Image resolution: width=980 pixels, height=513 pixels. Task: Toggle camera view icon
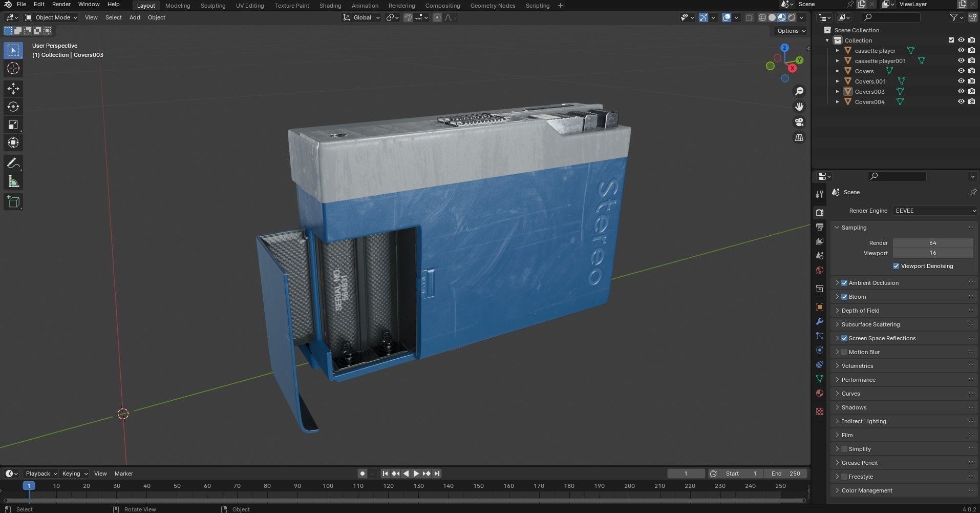(x=799, y=122)
